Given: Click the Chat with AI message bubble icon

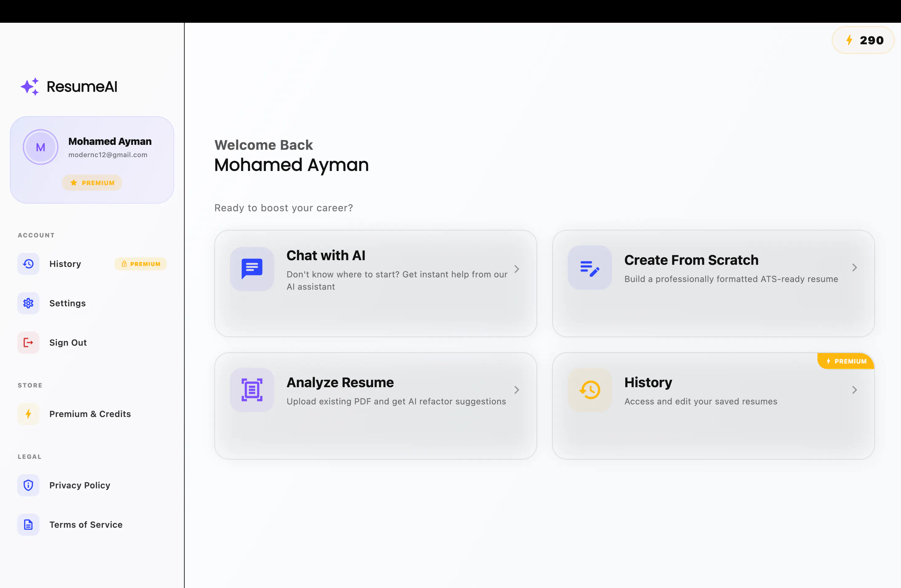Looking at the screenshot, I should click(x=252, y=269).
